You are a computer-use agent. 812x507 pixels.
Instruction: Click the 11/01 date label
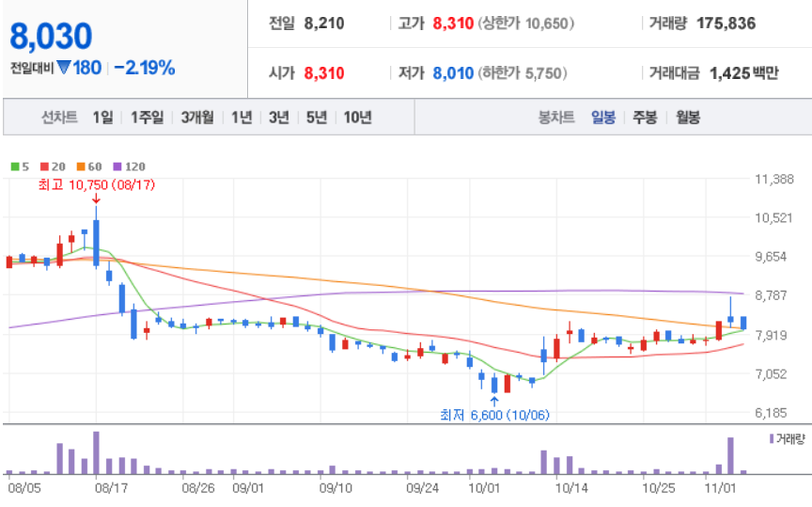[720, 488]
